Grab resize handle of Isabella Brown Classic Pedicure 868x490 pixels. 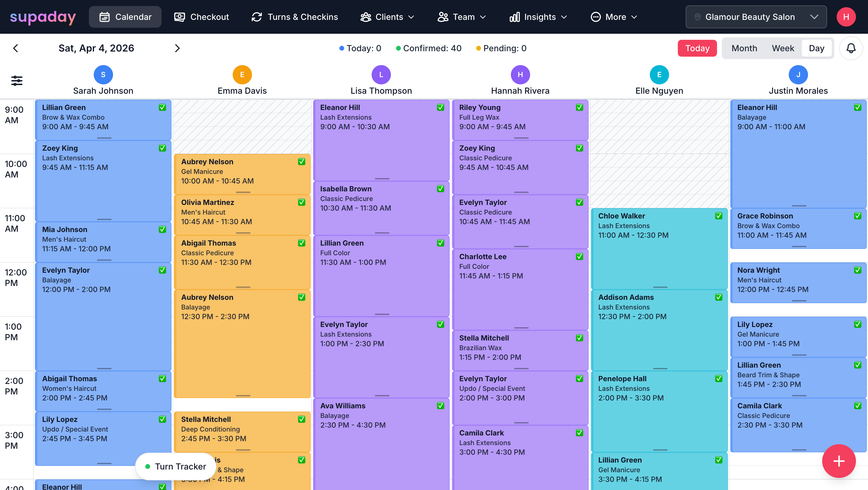(x=382, y=233)
